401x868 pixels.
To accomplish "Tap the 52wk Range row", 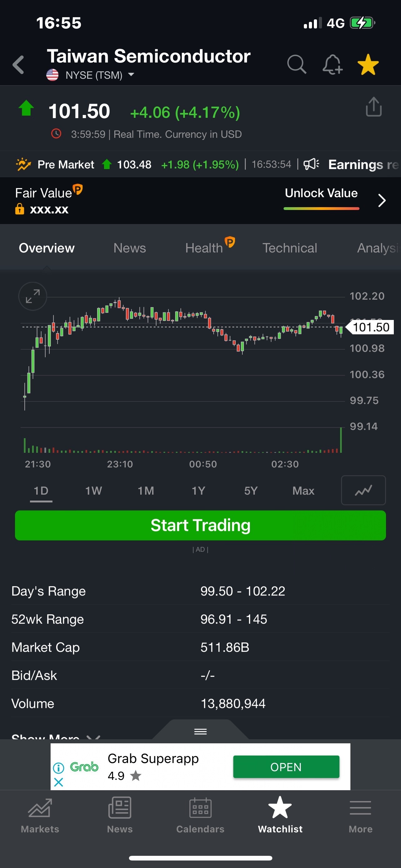I will click(200, 619).
